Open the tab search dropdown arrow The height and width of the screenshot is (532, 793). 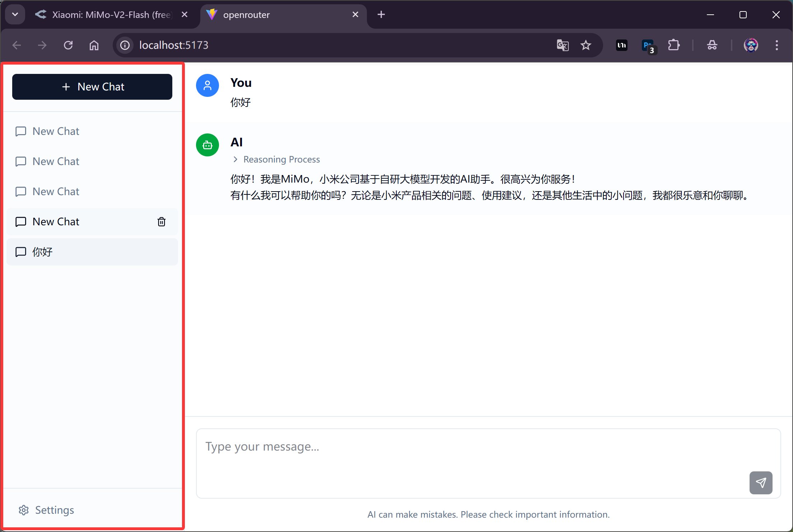[15, 14]
